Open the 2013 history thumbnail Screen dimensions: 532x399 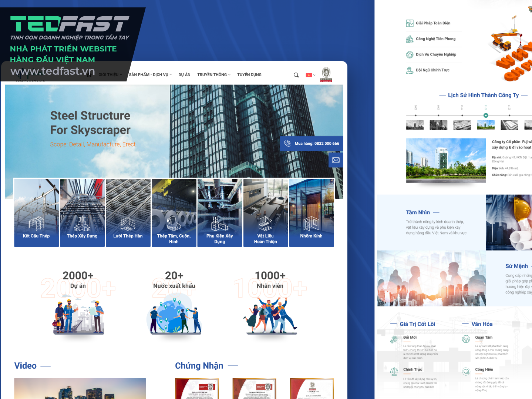coord(462,125)
